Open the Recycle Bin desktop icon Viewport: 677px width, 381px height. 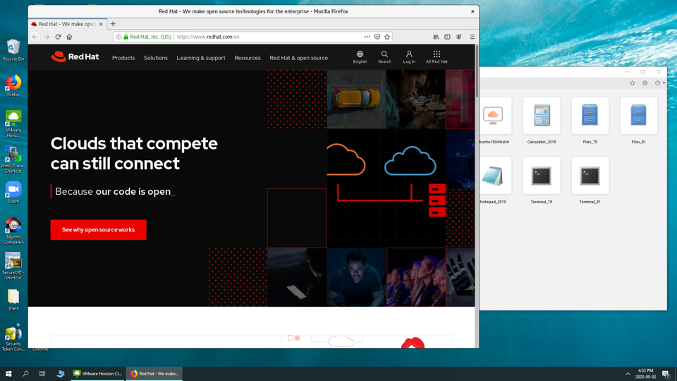point(13,50)
